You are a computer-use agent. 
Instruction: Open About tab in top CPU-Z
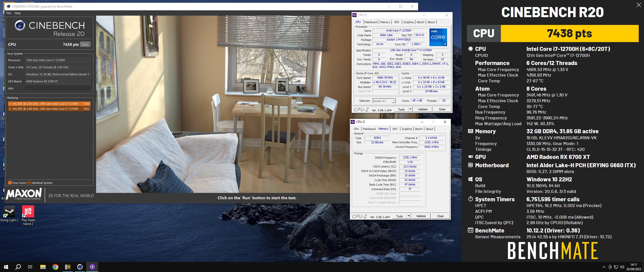coord(431,22)
